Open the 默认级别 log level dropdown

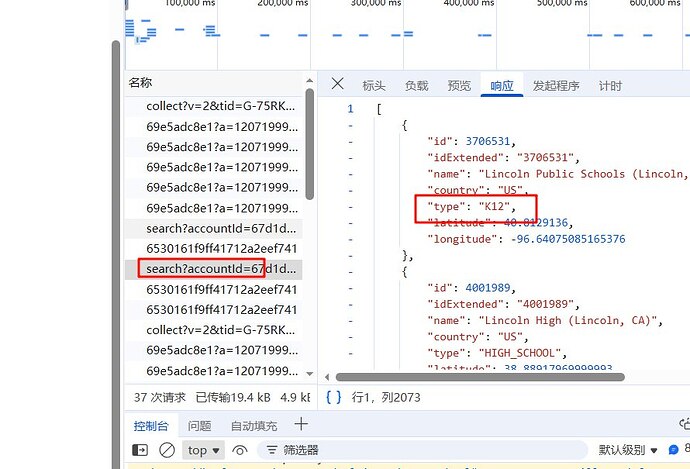coord(628,450)
